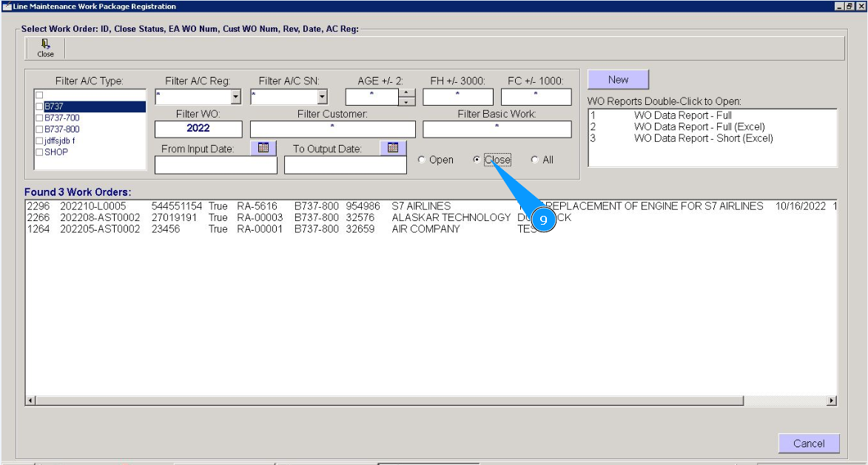This screenshot has height=465, width=868.
Task: Select WO Data Report - Short (Excel) entry
Action: click(713, 138)
